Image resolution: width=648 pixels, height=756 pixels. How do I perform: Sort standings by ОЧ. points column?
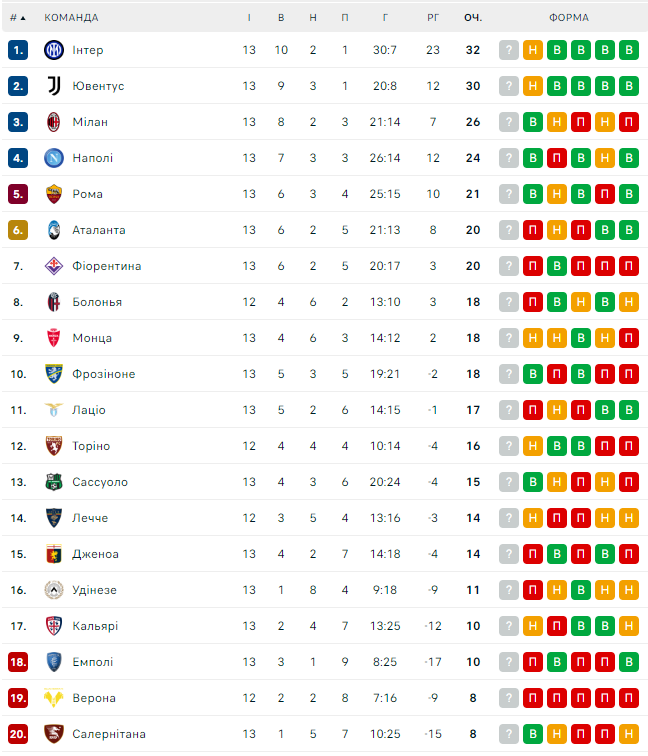473,17
